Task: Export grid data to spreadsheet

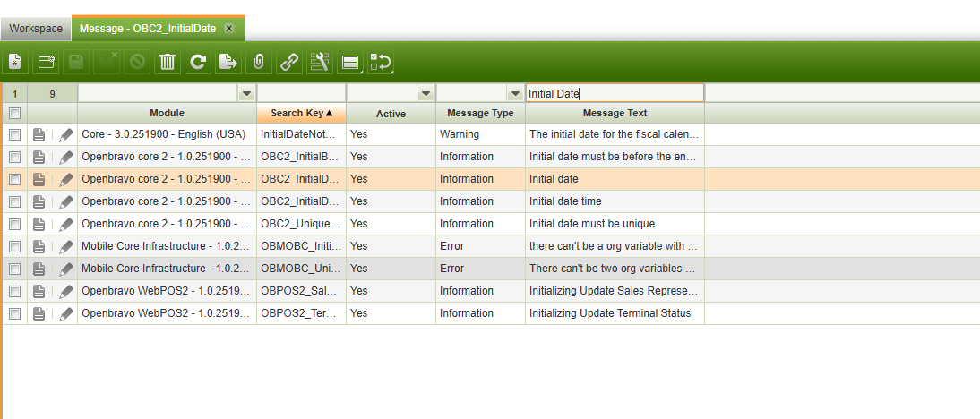Action: 228,62
